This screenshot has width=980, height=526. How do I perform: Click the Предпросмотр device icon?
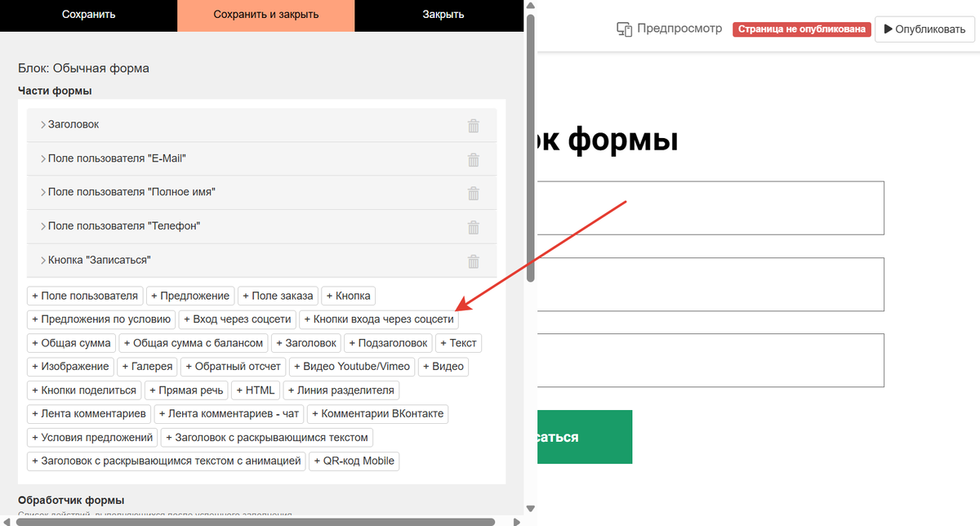(x=625, y=29)
